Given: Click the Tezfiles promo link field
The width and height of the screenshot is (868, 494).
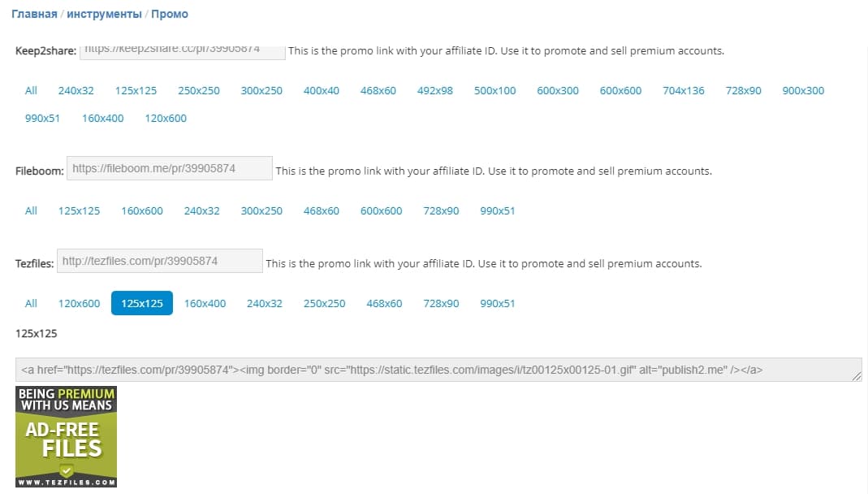Looking at the screenshot, I should [x=160, y=261].
